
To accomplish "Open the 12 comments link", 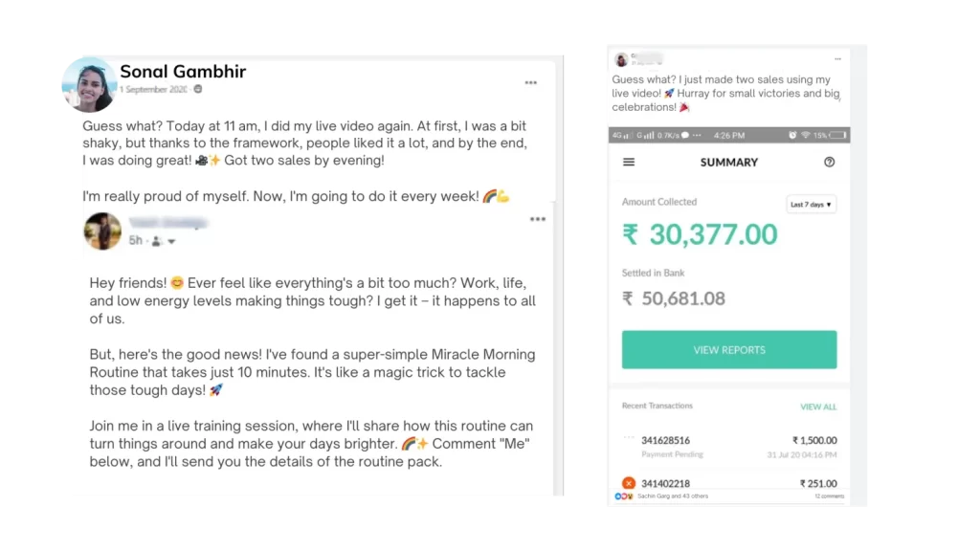I will 829,496.
